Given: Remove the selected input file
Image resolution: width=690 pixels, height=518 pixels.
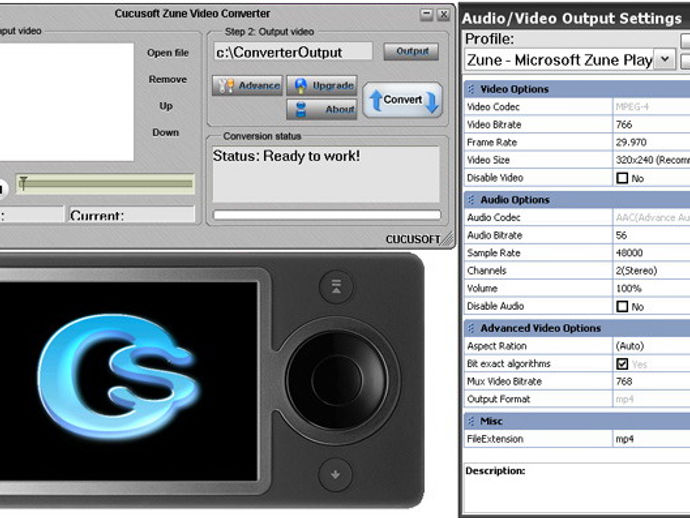Looking at the screenshot, I should click(x=168, y=79).
